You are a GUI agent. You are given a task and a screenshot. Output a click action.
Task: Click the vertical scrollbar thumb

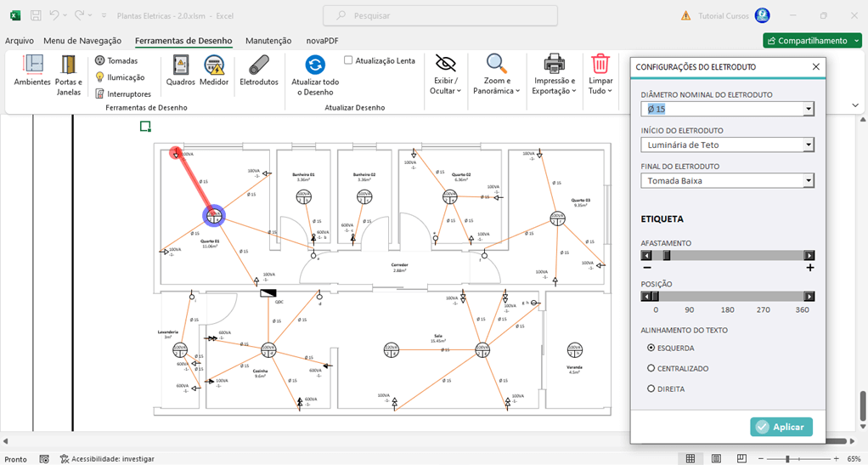(x=862, y=406)
